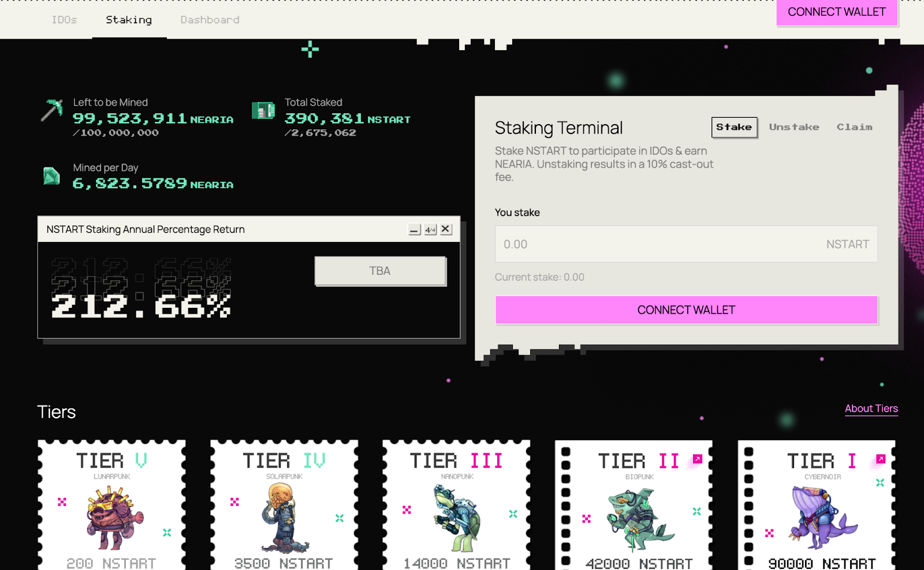Click the green gem Mined per Day icon

pyautogui.click(x=51, y=176)
